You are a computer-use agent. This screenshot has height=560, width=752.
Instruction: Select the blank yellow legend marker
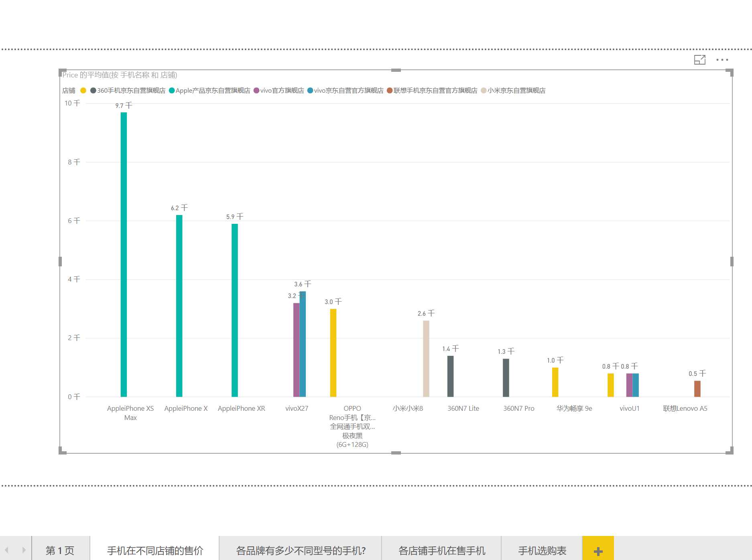pyautogui.click(x=83, y=90)
